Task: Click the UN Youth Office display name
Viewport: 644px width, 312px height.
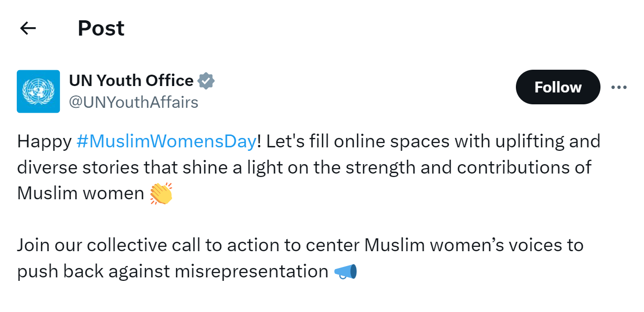Action: pyautogui.click(x=131, y=81)
